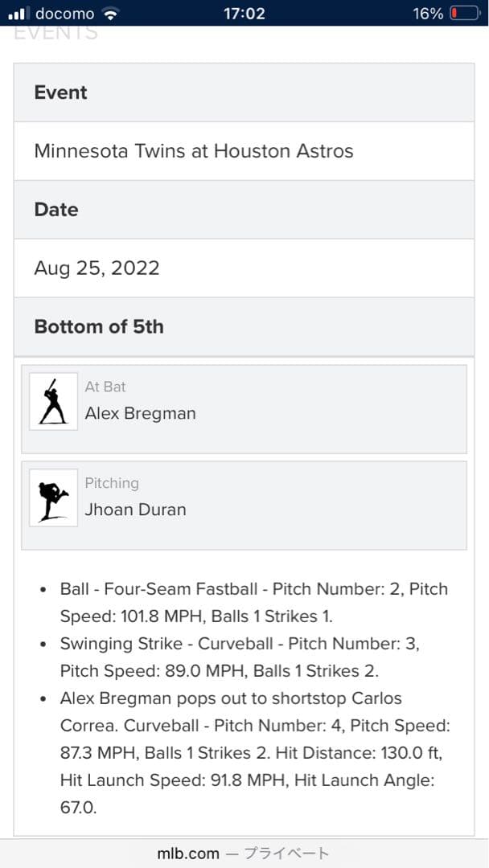Tap the docomo carrier label
Screen dimensions: 489x868
coord(65,14)
